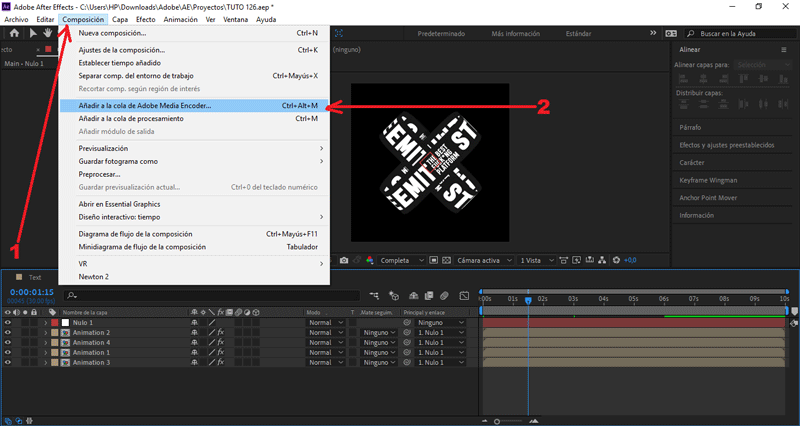
Task: Select the Selection arrow tool
Action: point(33,33)
